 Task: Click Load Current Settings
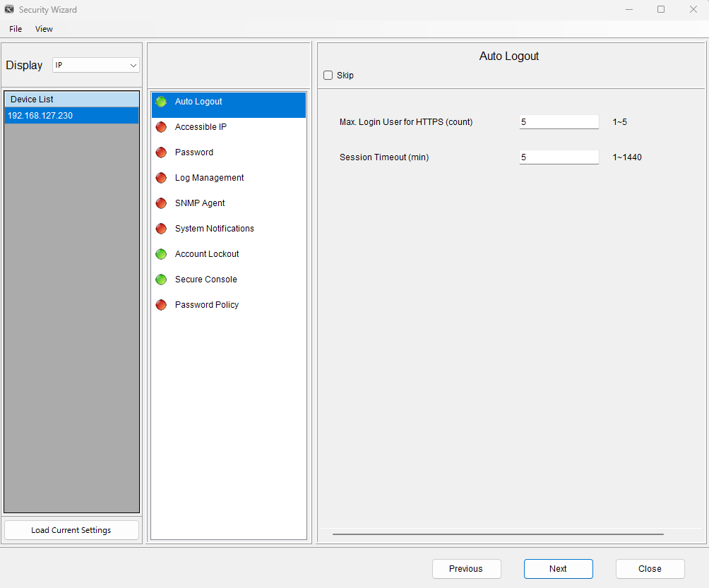[71, 530]
